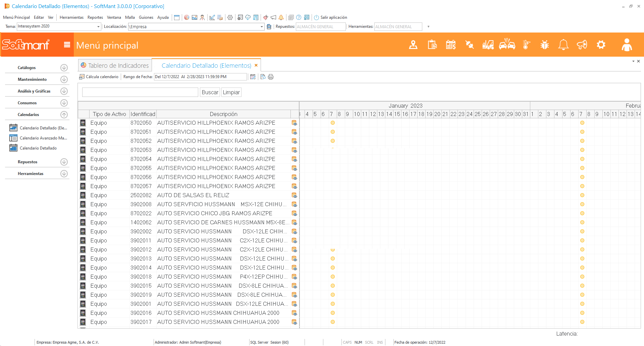Click the Rango de Fecha date field

click(200, 77)
